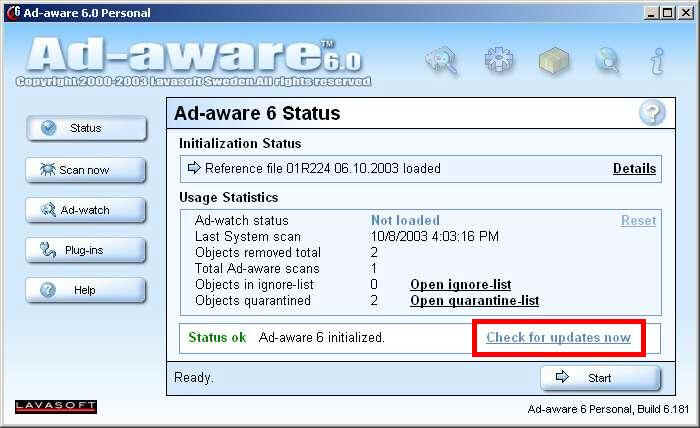Click the Ad-aware title bar app icon
The image size is (700, 428).
click(13, 12)
